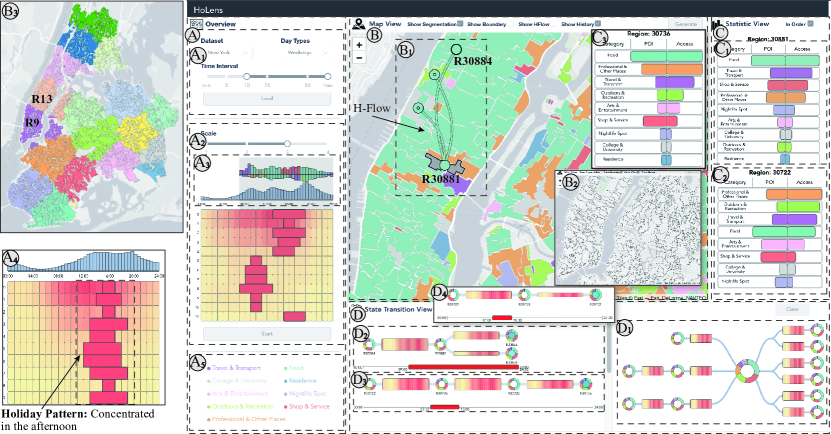Click the Time Interval label
This screenshot has height=434, width=831.
(219, 66)
